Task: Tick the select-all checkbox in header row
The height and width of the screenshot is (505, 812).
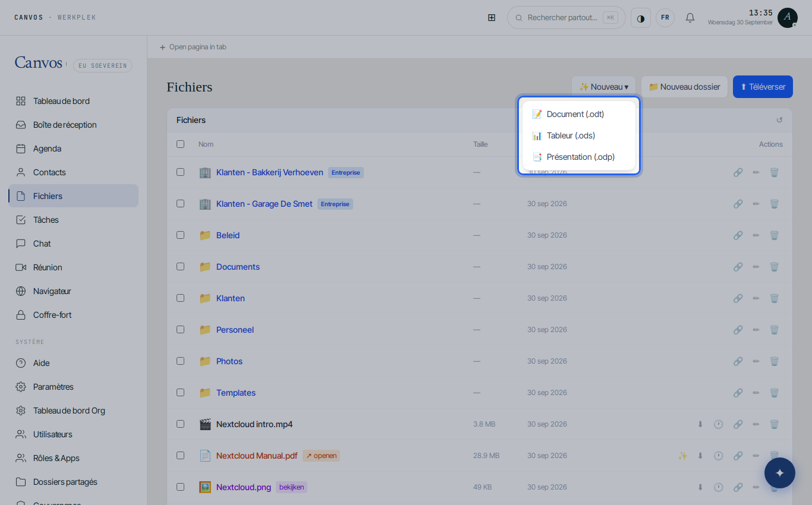Action: [180, 144]
